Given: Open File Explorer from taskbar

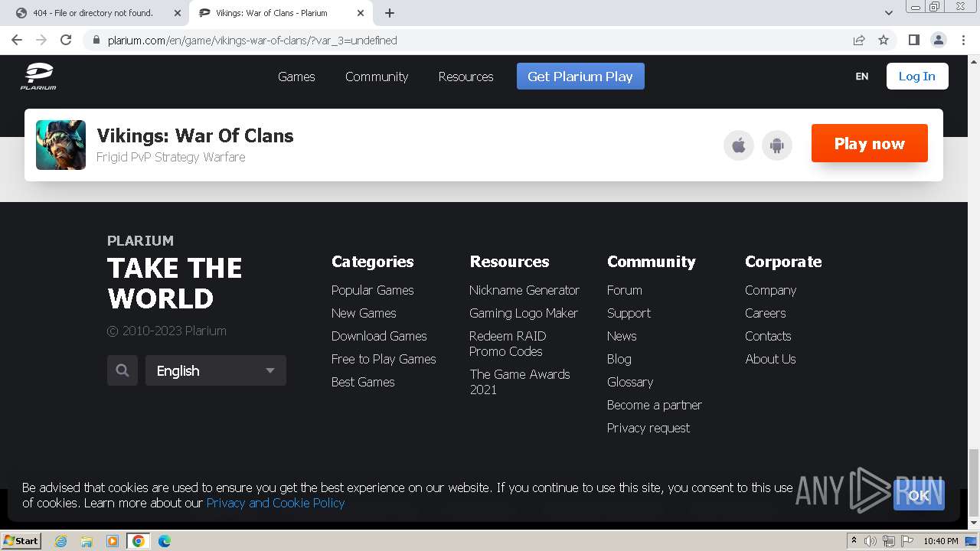Looking at the screenshot, I should click(x=87, y=541).
